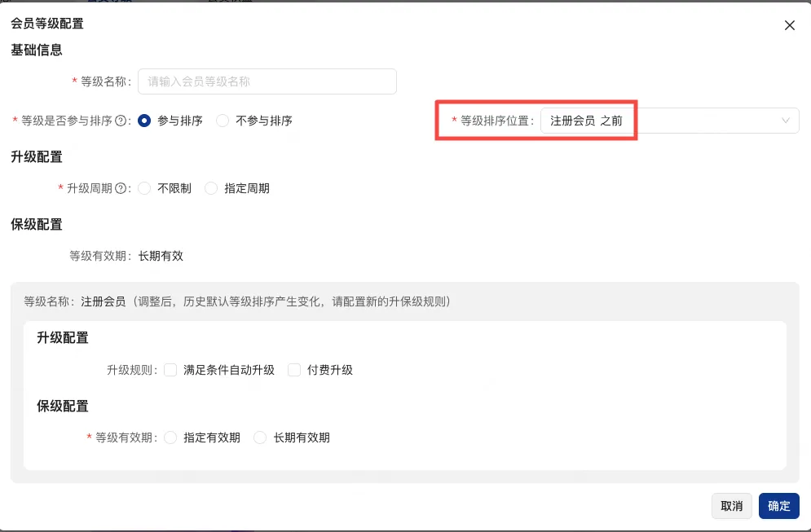Choose 不限制 for 升级周期

coord(144,189)
